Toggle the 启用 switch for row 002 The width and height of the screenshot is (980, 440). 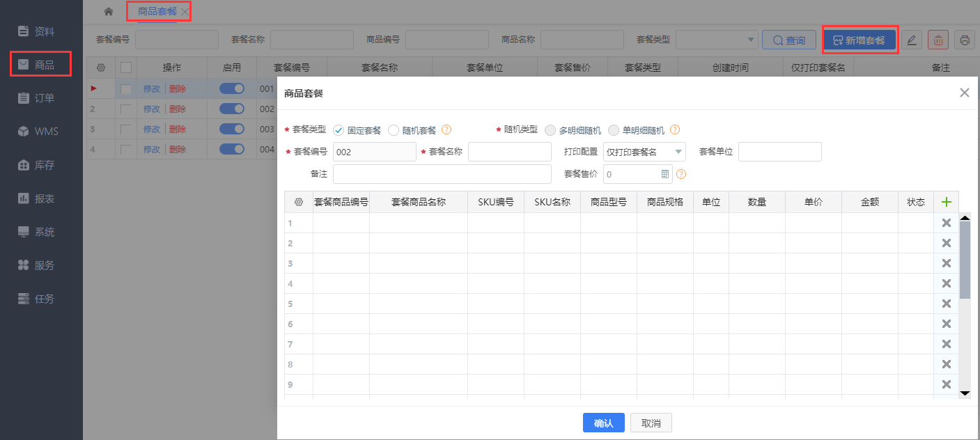pos(232,109)
